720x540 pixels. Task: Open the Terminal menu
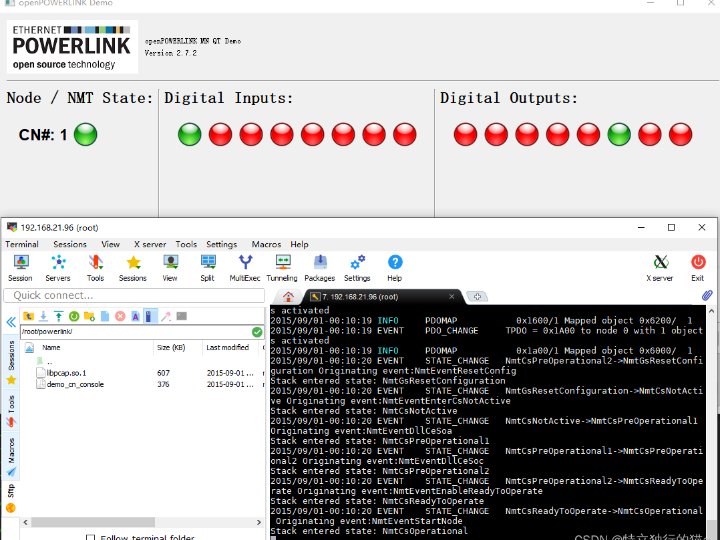(22, 244)
